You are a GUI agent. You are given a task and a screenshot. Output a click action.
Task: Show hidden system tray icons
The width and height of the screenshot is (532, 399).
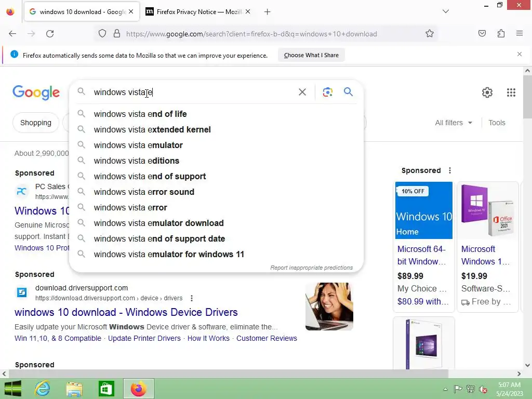[445, 389]
